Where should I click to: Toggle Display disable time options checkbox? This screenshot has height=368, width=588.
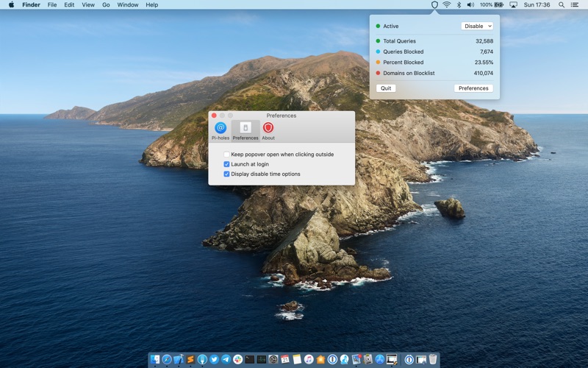226,174
